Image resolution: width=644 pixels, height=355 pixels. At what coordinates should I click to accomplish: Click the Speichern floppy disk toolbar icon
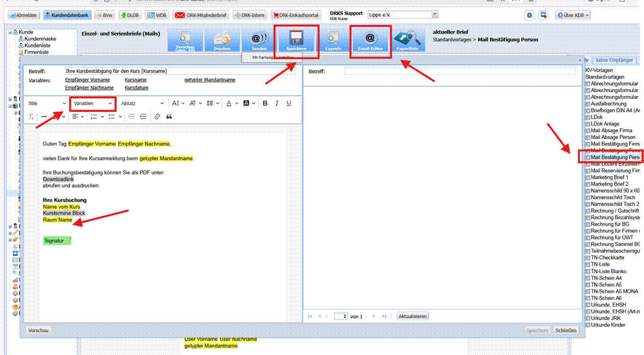[297, 40]
